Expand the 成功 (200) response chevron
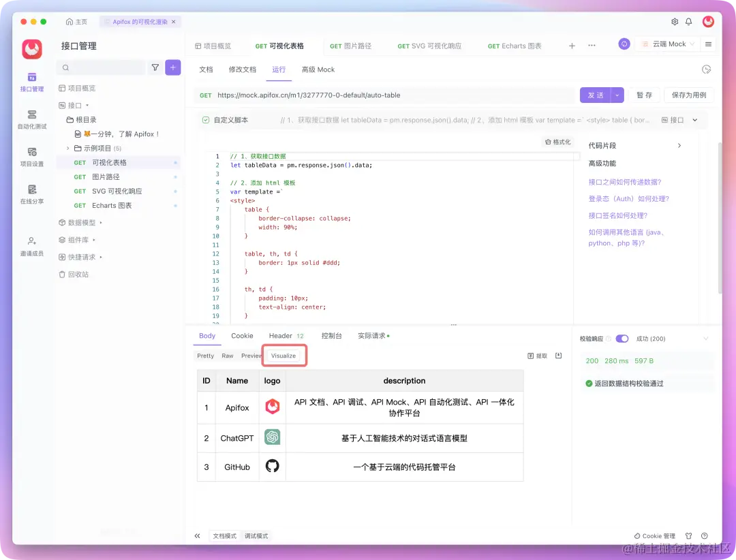 pyautogui.click(x=705, y=339)
